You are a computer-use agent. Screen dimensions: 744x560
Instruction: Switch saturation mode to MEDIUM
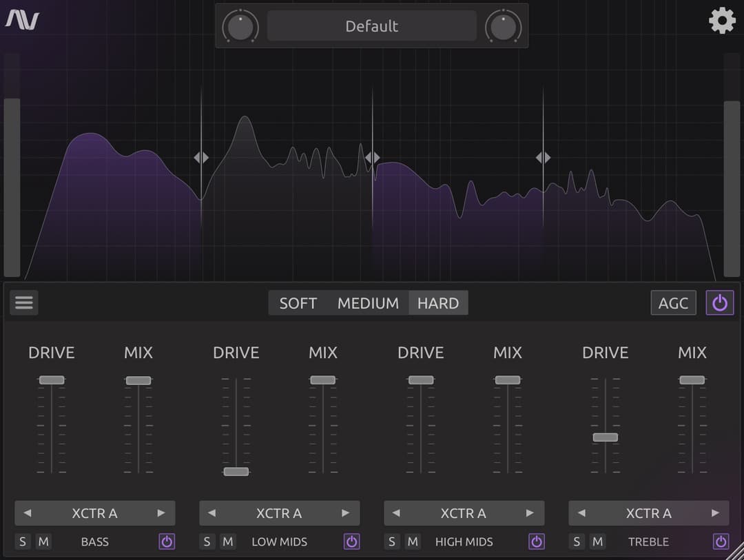pyautogui.click(x=368, y=302)
